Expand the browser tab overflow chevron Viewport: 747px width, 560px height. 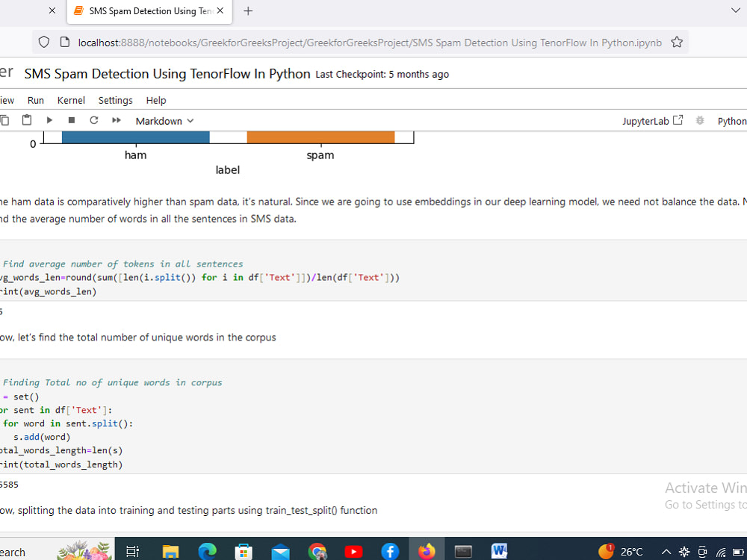coord(735,10)
